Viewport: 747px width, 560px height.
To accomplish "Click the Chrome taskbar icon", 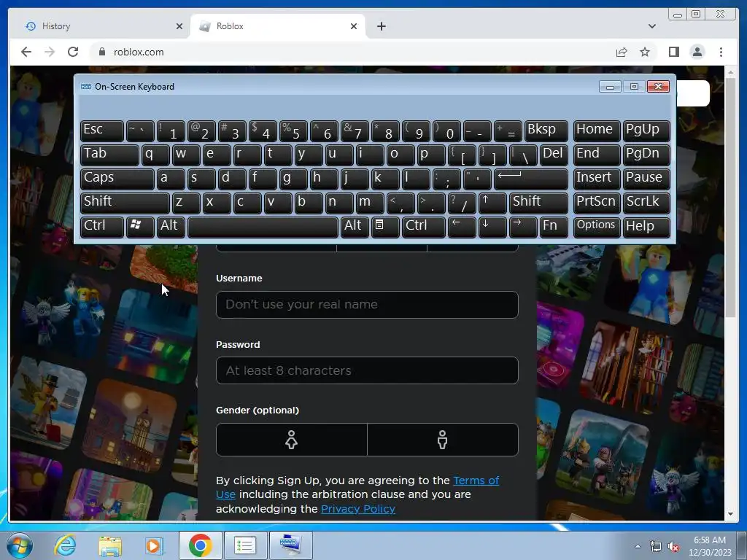I will pyautogui.click(x=200, y=545).
